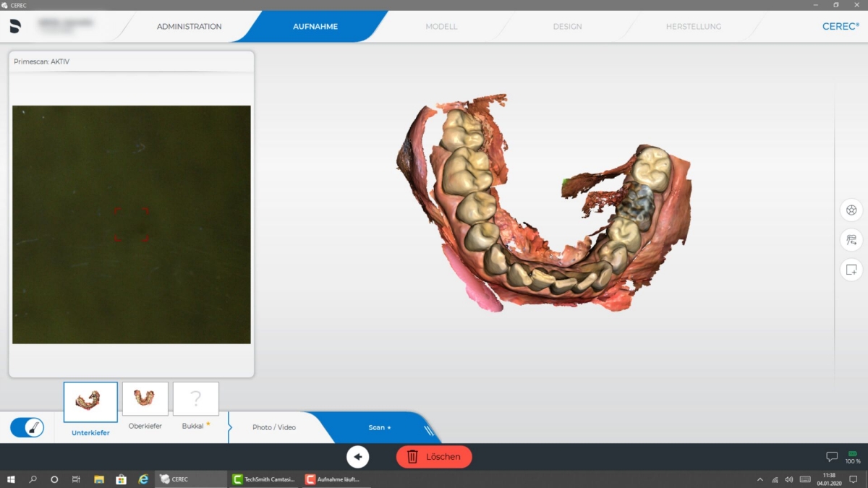Open Internet Explorer from taskbar

(143, 479)
